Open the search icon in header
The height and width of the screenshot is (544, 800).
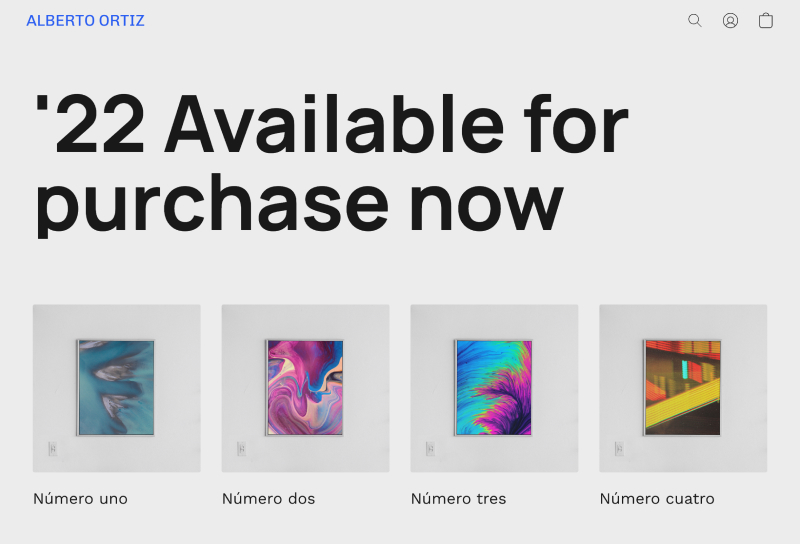point(695,20)
